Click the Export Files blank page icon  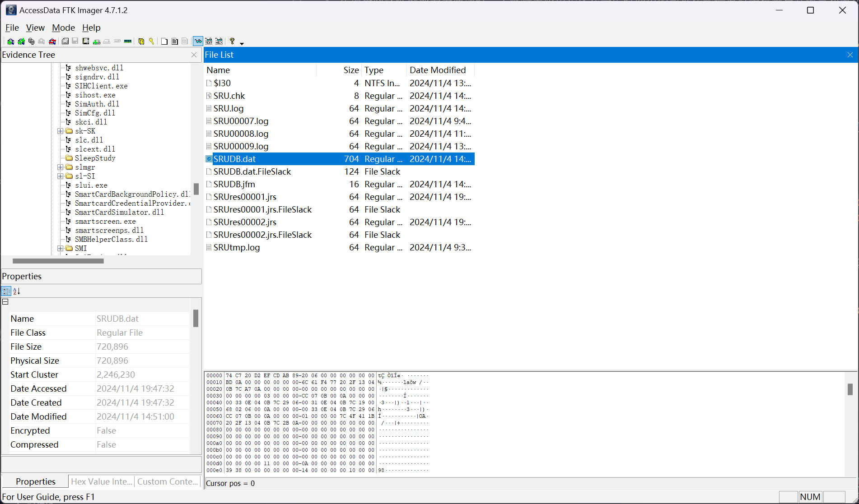coord(164,42)
